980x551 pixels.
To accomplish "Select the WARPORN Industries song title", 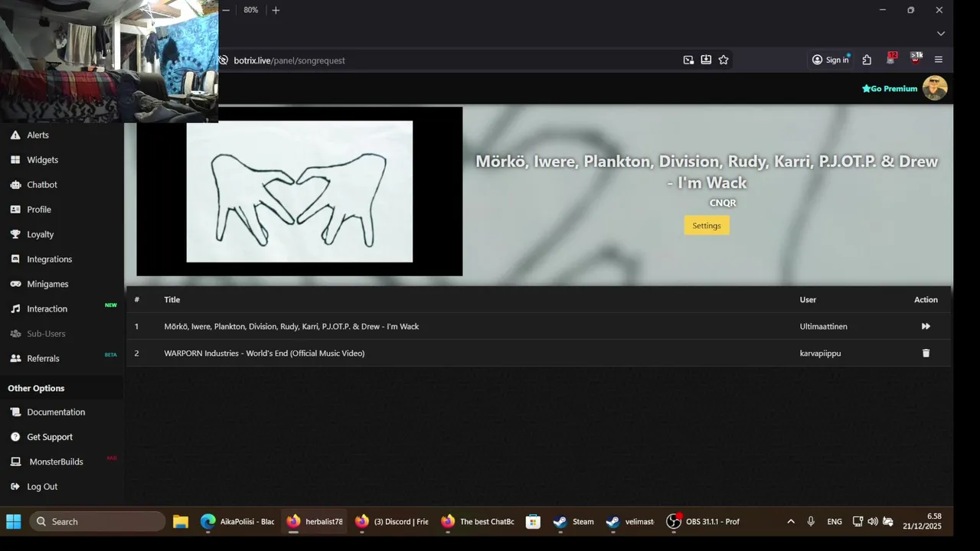I will [264, 354].
